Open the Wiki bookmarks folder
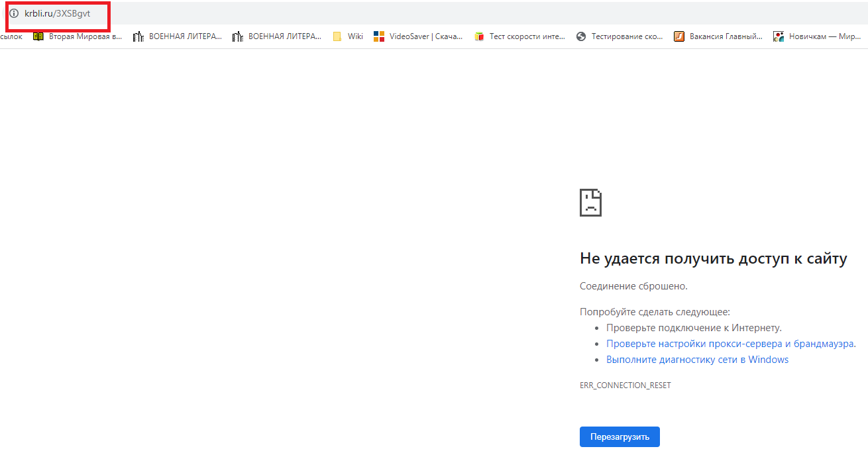868x459 pixels. (x=348, y=36)
